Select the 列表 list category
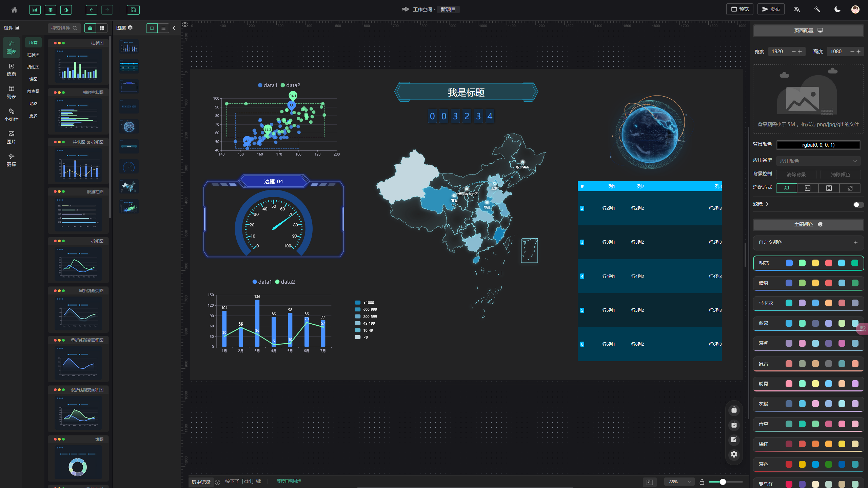This screenshot has height=488, width=868. click(12, 93)
